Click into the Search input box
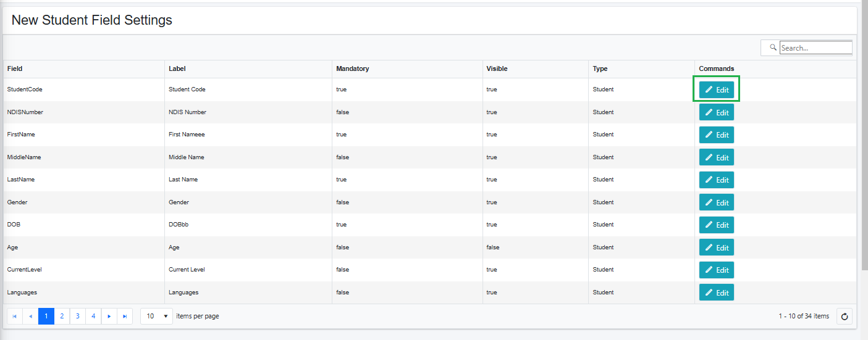The width and height of the screenshot is (868, 340). pos(815,48)
